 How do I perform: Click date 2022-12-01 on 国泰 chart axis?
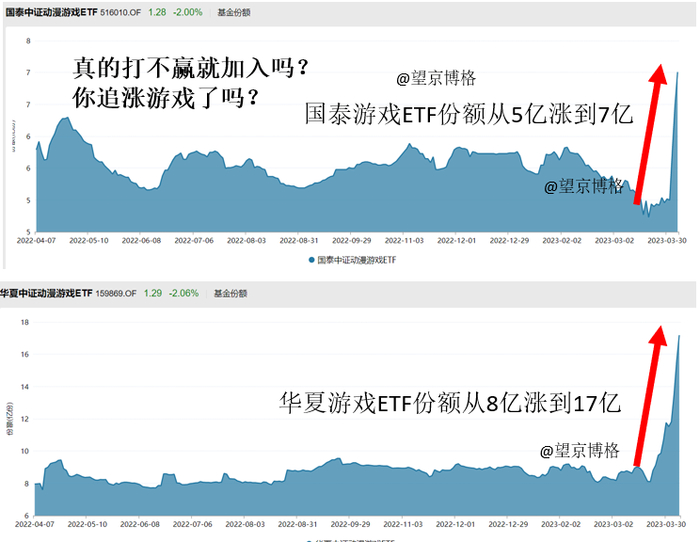pos(457,241)
